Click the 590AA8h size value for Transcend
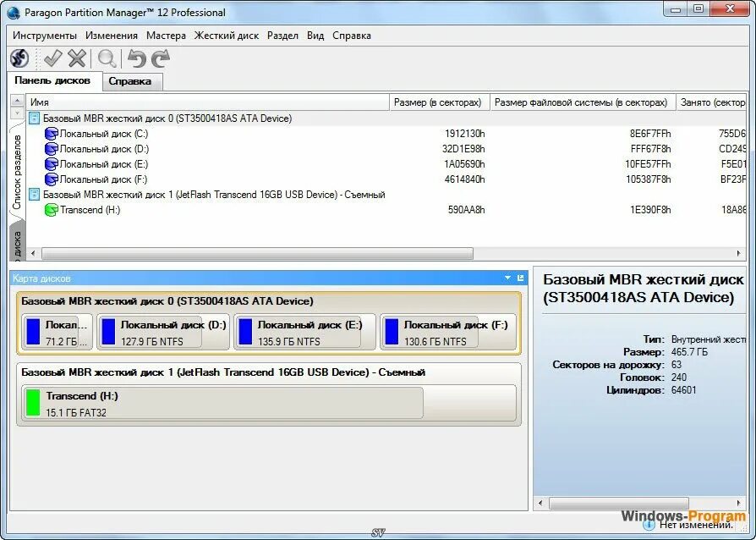The image size is (756, 540). pos(466,210)
